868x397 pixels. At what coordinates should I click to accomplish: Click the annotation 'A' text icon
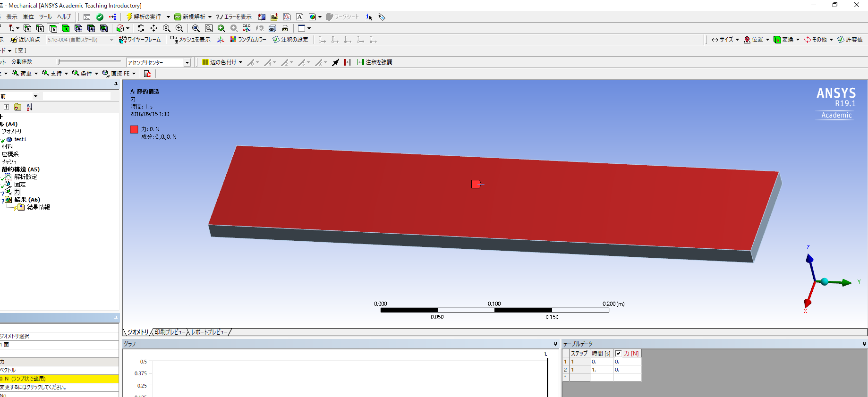(300, 17)
